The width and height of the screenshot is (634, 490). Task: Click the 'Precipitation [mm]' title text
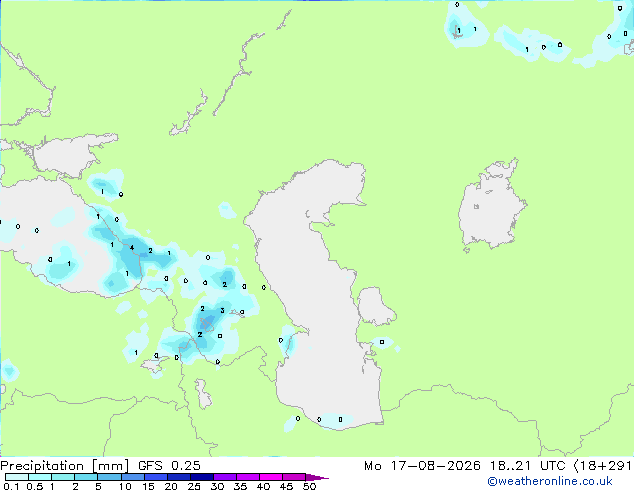pos(64,466)
